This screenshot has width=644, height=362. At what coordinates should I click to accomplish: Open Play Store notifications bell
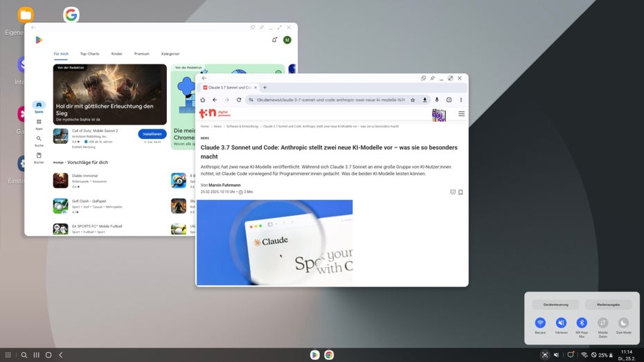pyautogui.click(x=274, y=40)
